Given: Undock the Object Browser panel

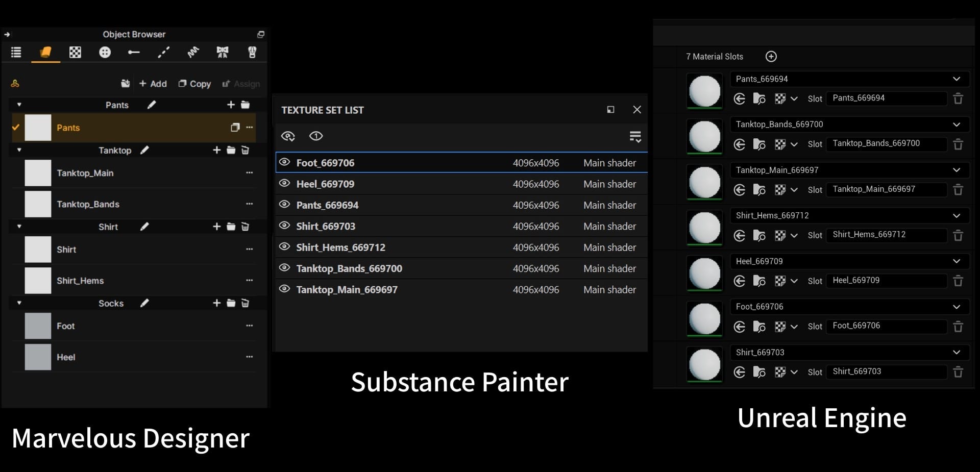Looking at the screenshot, I should 261,34.
